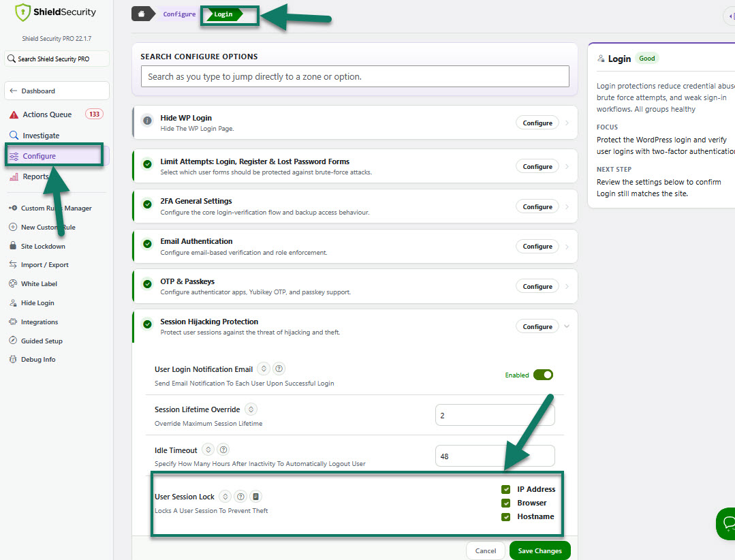Click Configure button for Hide WP Login

click(x=537, y=123)
